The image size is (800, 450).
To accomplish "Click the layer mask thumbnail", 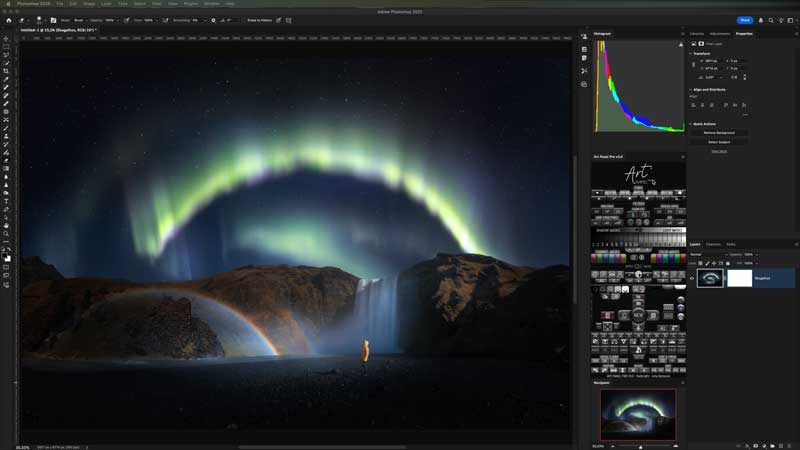I will click(741, 278).
